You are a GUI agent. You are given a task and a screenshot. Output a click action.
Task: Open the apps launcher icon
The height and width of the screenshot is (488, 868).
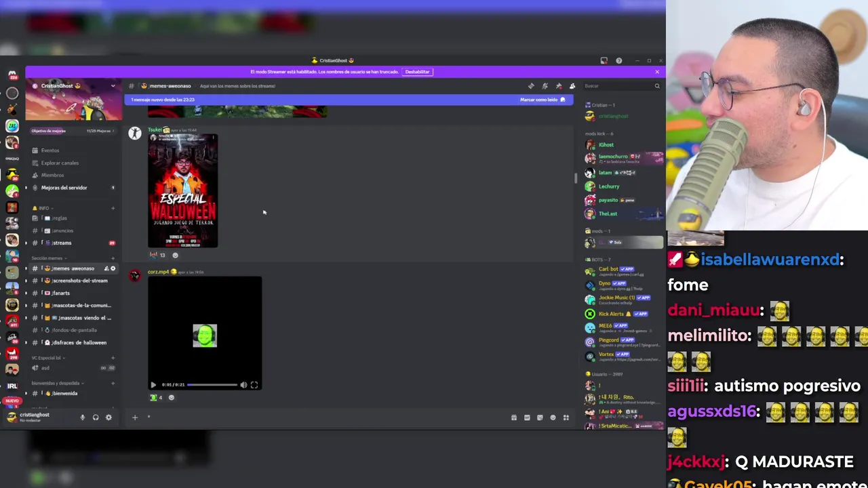tap(566, 418)
